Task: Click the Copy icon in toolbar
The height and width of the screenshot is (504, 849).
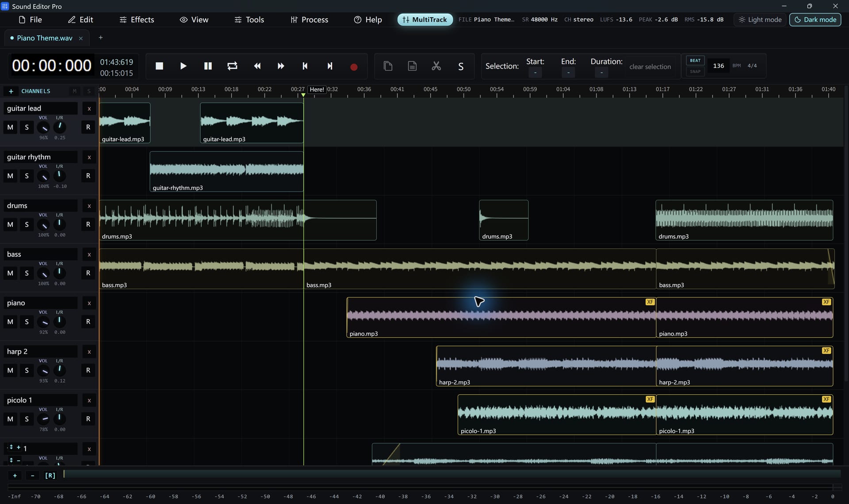Action: coord(388,66)
